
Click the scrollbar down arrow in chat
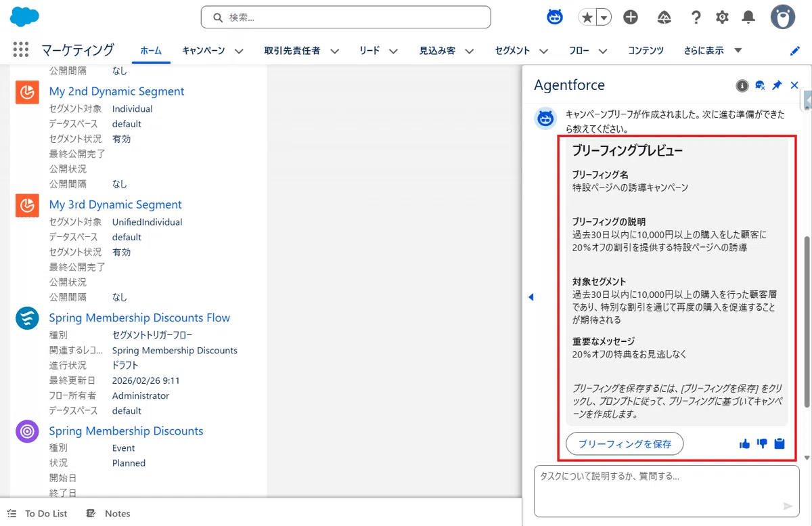pyautogui.click(x=807, y=458)
